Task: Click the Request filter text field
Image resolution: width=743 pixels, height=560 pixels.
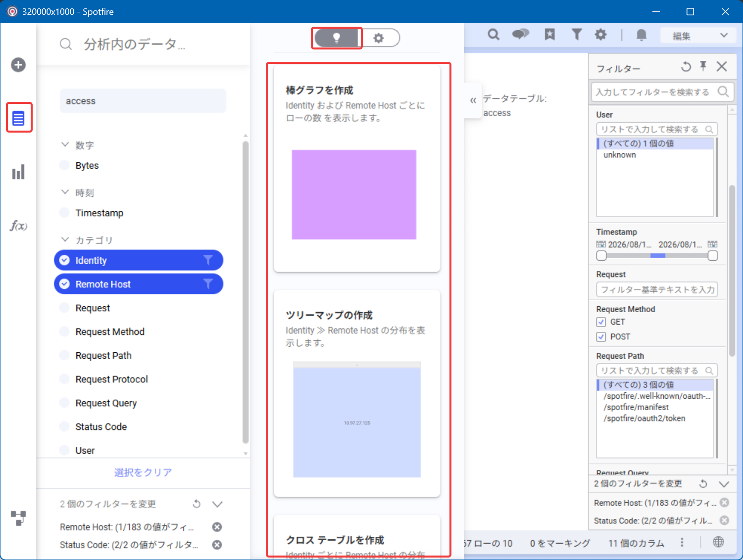Action: point(657,289)
